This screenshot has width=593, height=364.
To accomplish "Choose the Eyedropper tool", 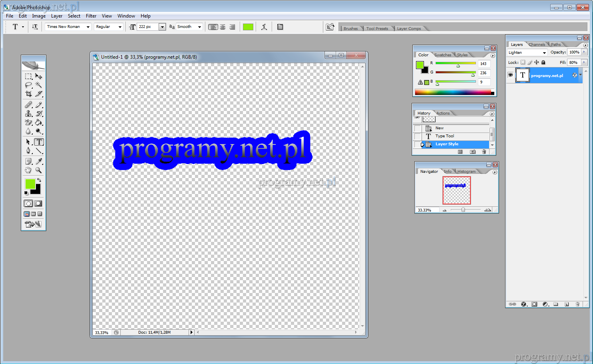I will [x=39, y=161].
